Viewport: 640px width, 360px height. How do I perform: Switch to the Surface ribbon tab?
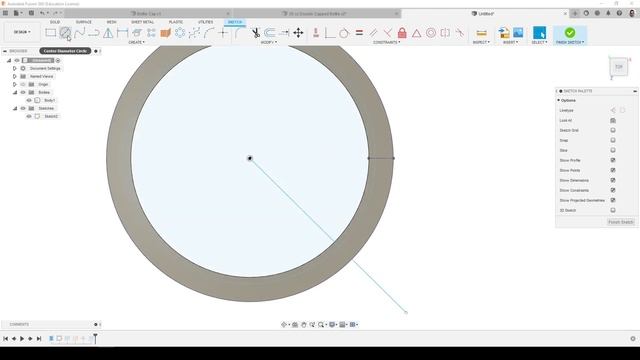click(x=84, y=22)
